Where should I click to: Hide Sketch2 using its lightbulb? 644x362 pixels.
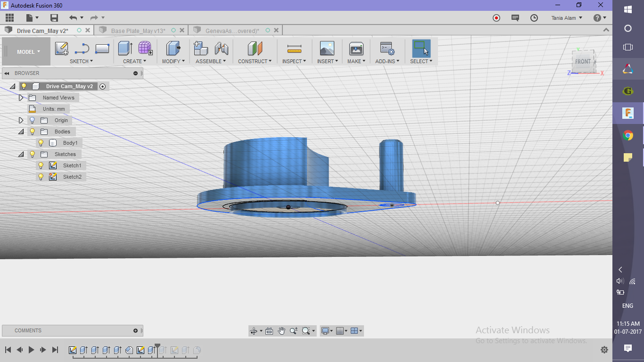[x=41, y=177]
